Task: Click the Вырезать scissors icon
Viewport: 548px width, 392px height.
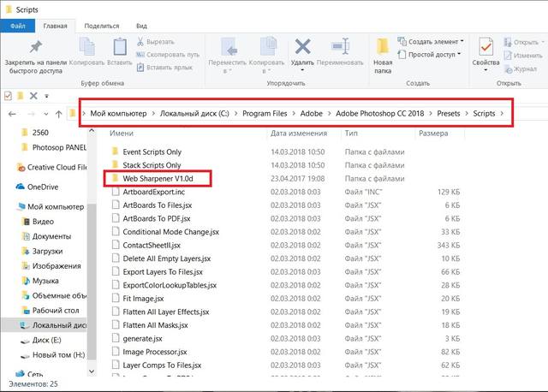Action: tap(140, 42)
